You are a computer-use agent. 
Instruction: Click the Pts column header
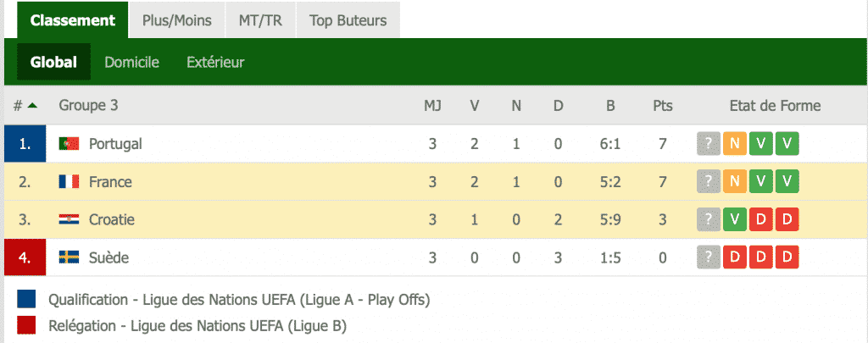pyautogui.click(x=663, y=105)
